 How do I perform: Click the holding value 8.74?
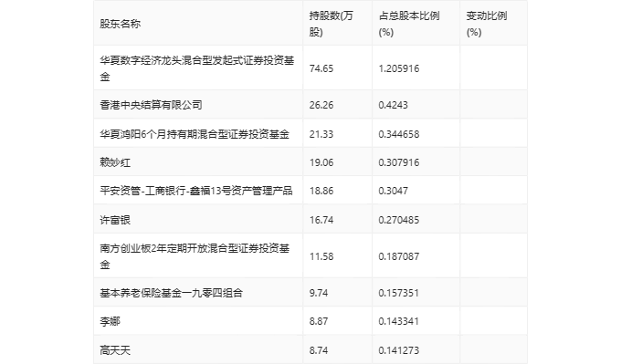point(319,350)
